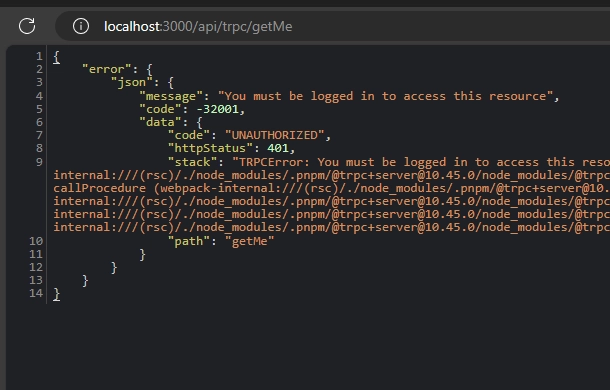Click the message value "You must be logged in to access this resource"
The image size is (610, 390).
click(x=385, y=96)
